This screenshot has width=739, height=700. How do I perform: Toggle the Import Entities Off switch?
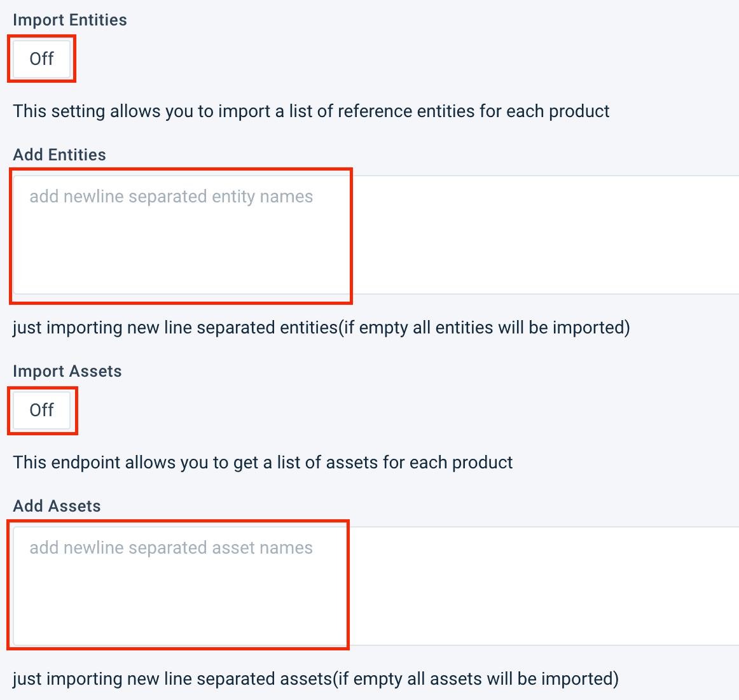pos(41,59)
